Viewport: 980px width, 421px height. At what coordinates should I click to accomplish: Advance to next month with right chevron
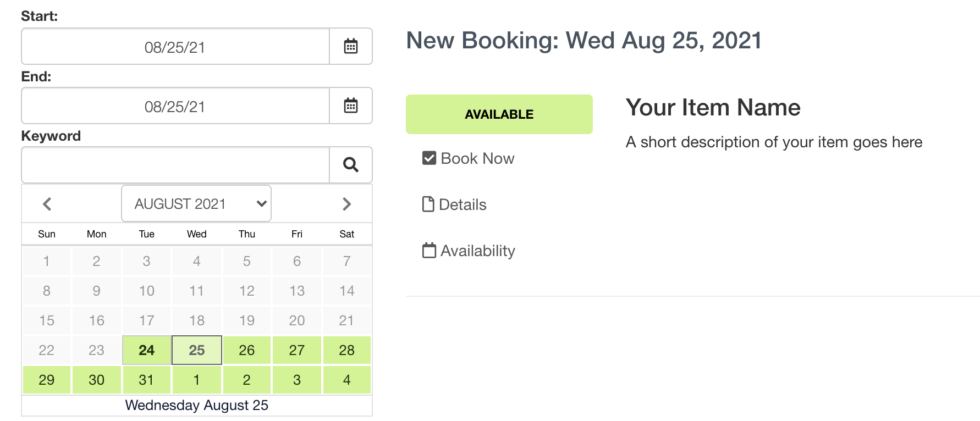point(346,204)
